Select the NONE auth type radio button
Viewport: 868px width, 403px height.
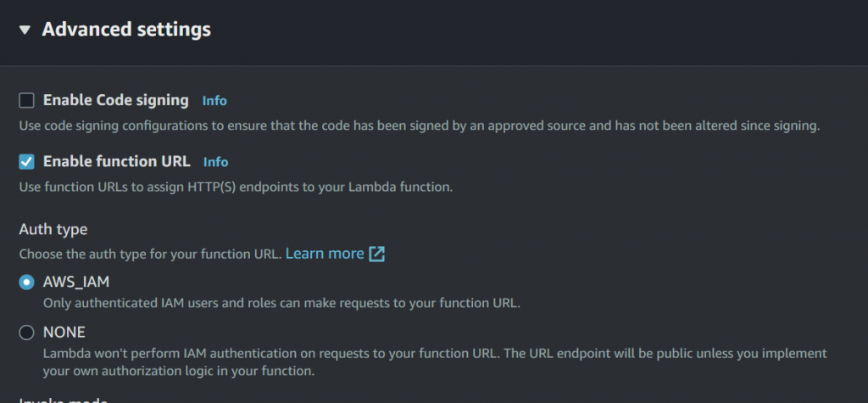(x=26, y=333)
